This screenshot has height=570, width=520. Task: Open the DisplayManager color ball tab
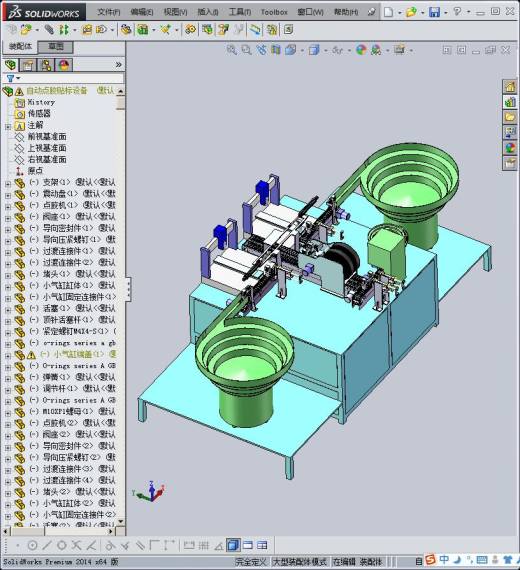click(x=64, y=65)
